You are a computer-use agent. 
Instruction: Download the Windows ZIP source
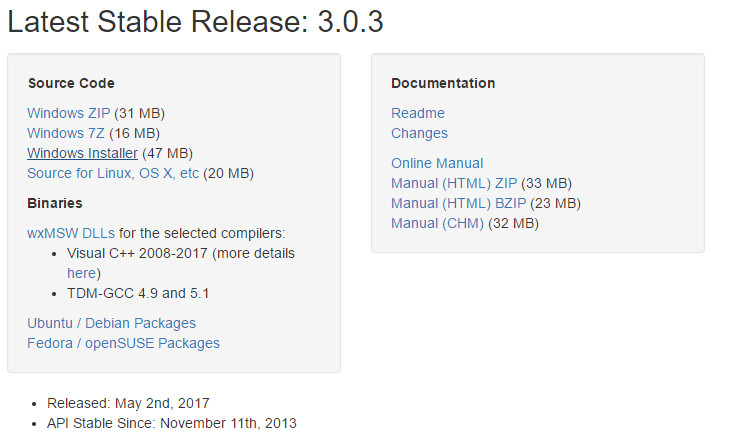click(68, 113)
